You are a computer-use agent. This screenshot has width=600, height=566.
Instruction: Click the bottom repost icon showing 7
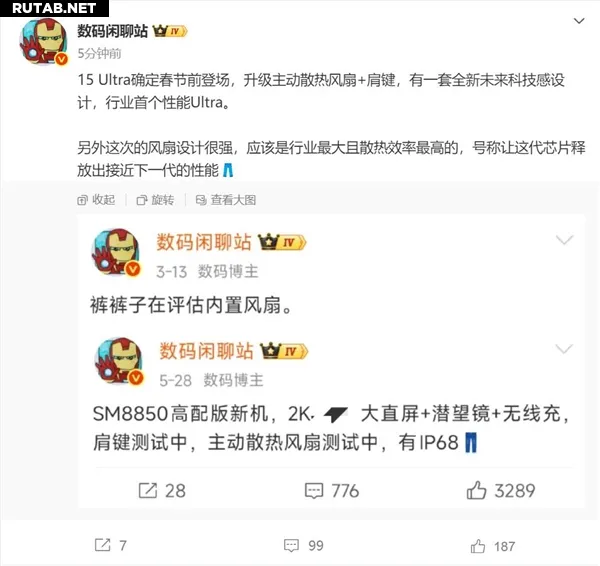tap(111, 545)
